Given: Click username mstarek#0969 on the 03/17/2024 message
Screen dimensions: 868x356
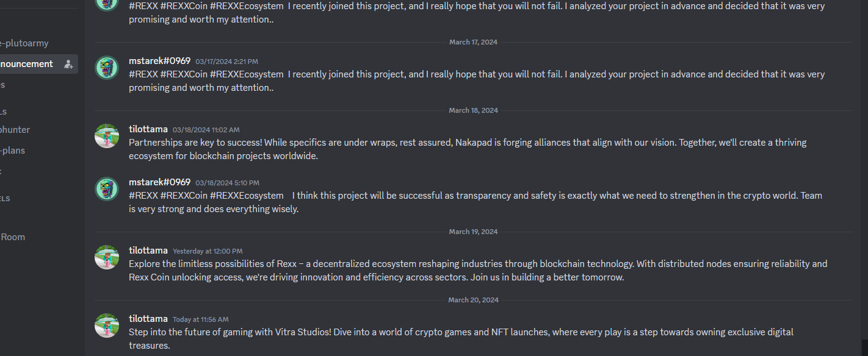Looking at the screenshot, I should 160,60.
